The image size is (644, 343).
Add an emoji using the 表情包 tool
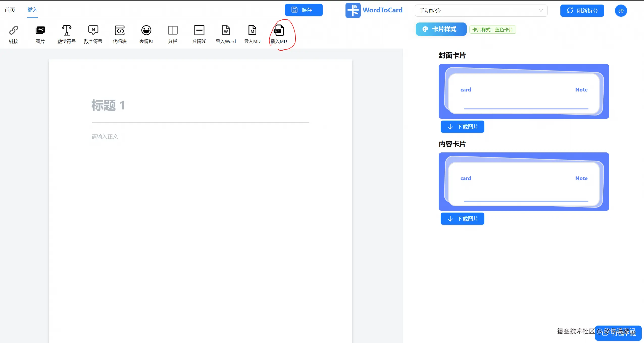coord(146,34)
